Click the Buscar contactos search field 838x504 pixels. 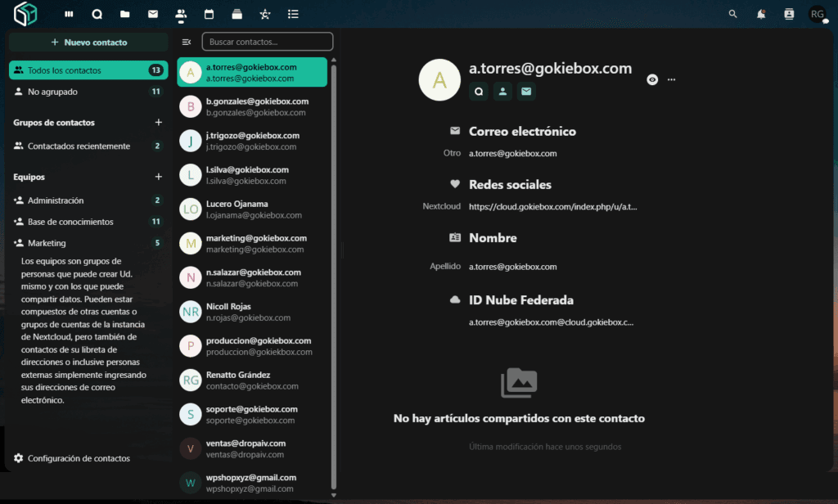268,42
